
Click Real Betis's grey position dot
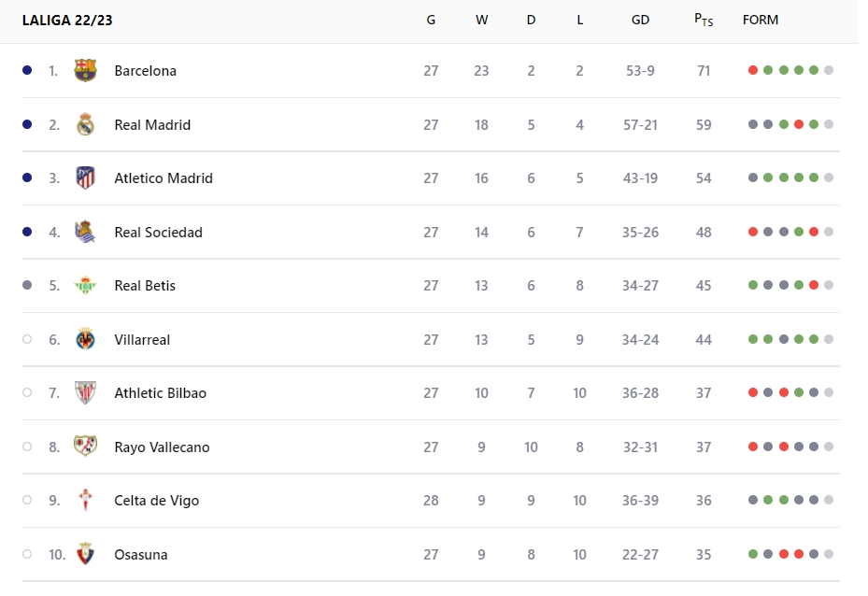27,286
